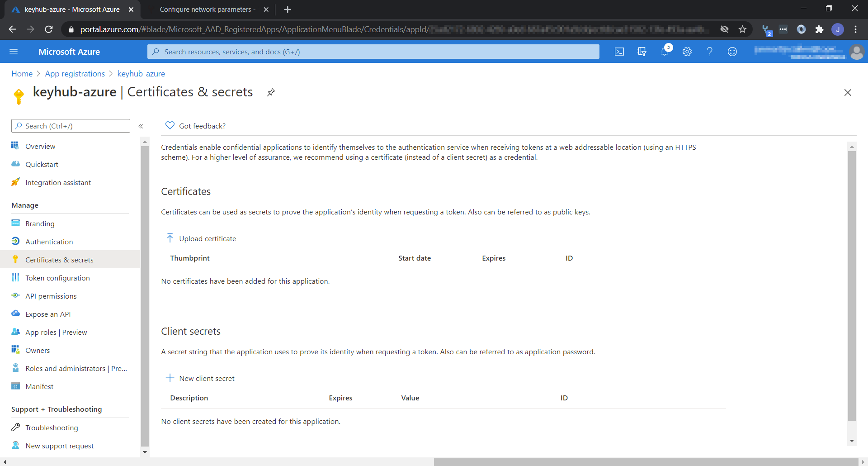Open Cloud Shell from the top bar
Screen dimensions: 868x466
coord(619,52)
